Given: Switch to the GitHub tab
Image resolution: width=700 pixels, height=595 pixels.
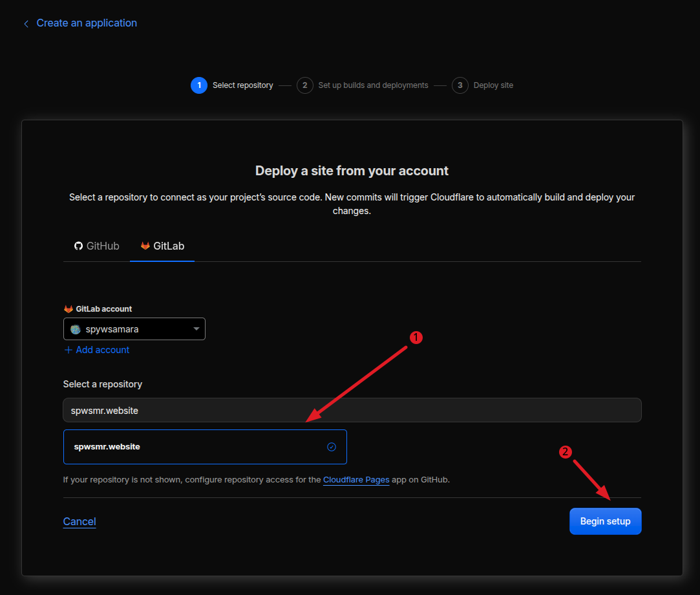Looking at the screenshot, I should point(97,246).
